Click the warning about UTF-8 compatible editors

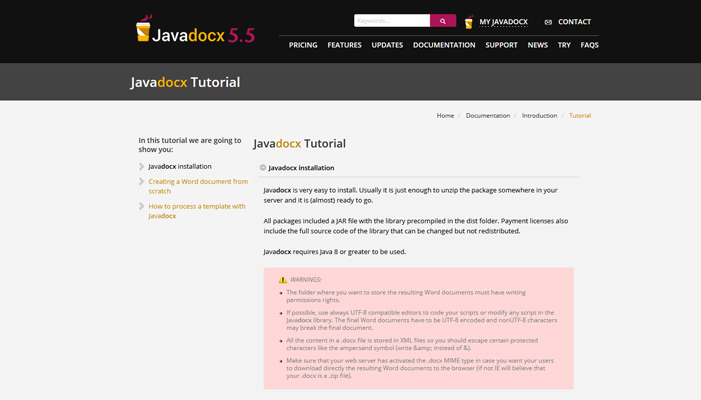422,320
